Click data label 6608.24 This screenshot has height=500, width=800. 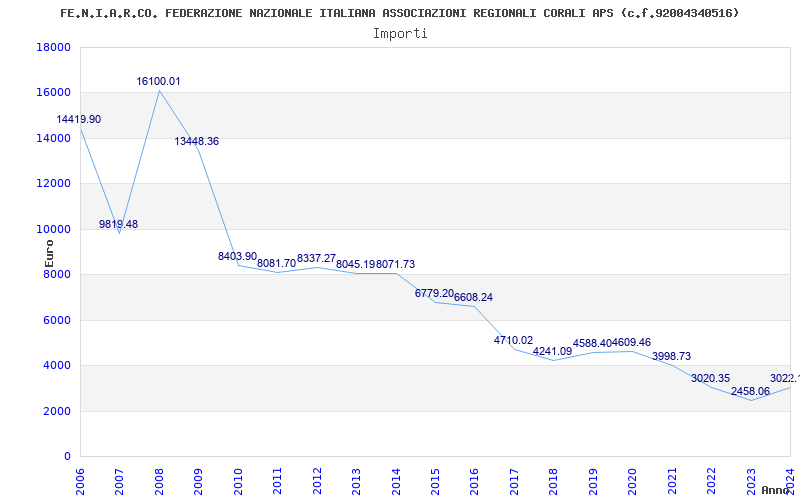pos(473,297)
